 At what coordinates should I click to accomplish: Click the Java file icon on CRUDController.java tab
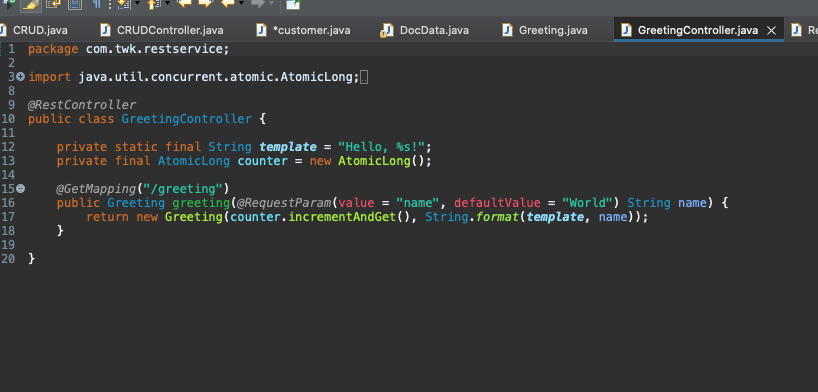coord(105,30)
